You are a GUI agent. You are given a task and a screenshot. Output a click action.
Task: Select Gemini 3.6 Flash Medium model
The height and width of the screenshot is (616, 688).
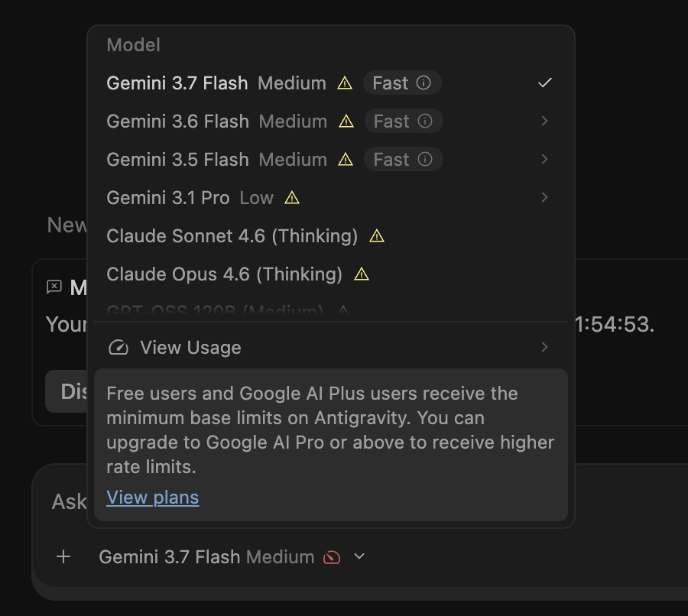pyautogui.click(x=331, y=121)
